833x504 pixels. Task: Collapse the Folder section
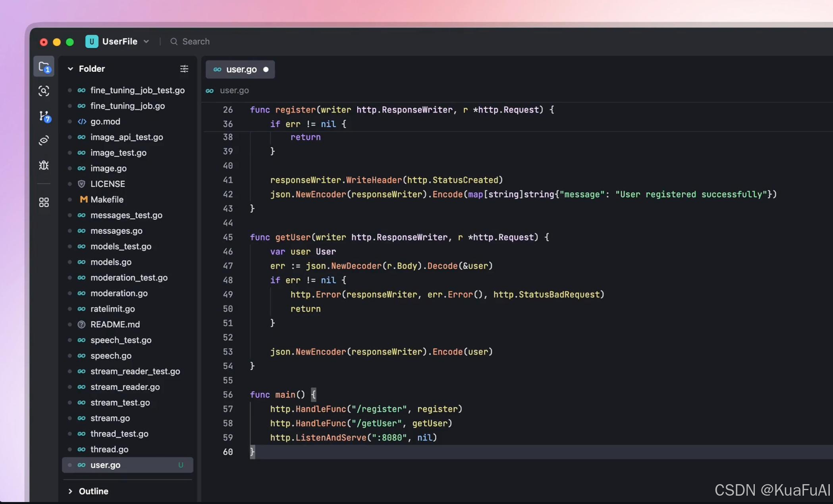click(70, 69)
